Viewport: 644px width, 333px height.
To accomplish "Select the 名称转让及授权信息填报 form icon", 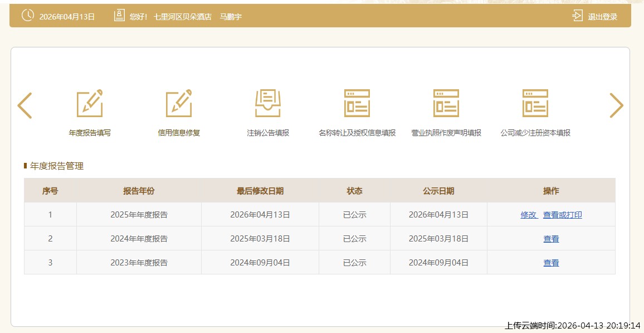I will (x=357, y=104).
